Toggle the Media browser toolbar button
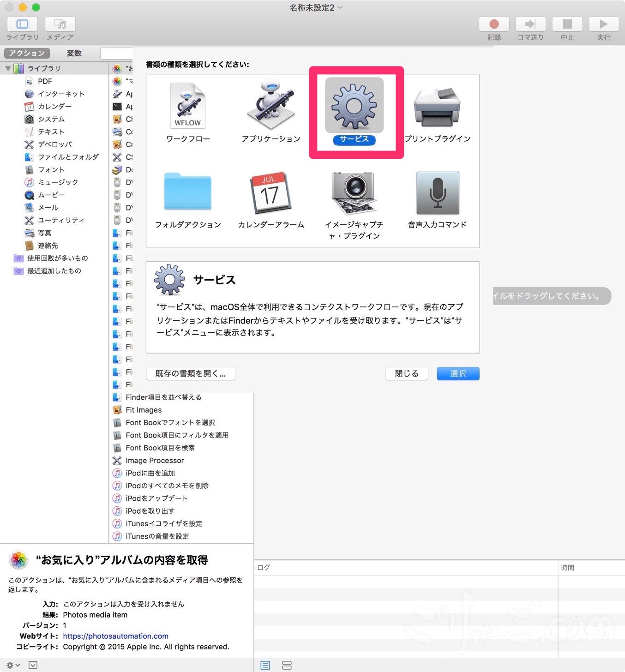Image resolution: width=625 pixels, height=672 pixels. [60, 24]
